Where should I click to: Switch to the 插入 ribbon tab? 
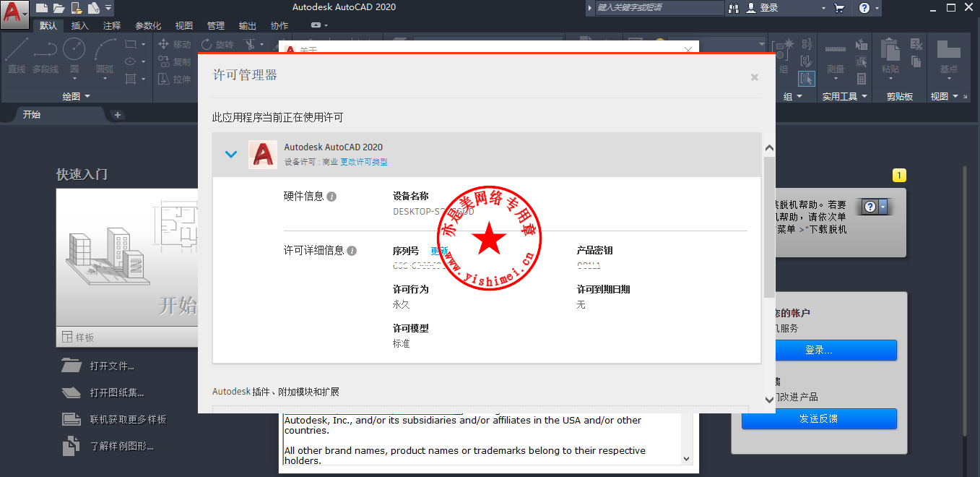[80, 25]
